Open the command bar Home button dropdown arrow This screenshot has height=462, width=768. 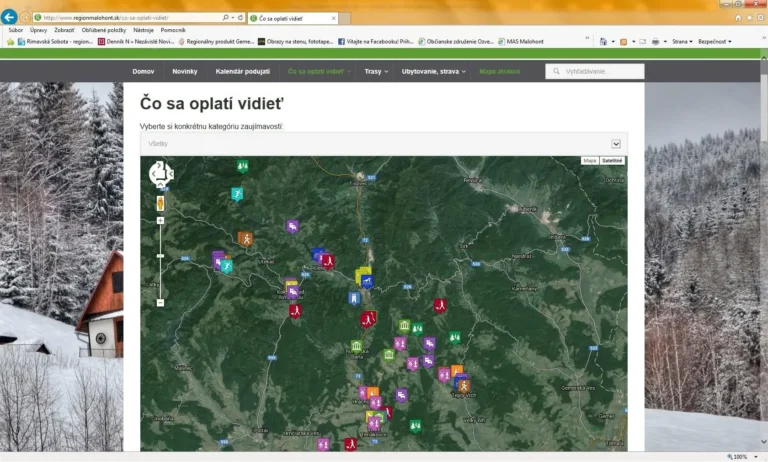613,42
